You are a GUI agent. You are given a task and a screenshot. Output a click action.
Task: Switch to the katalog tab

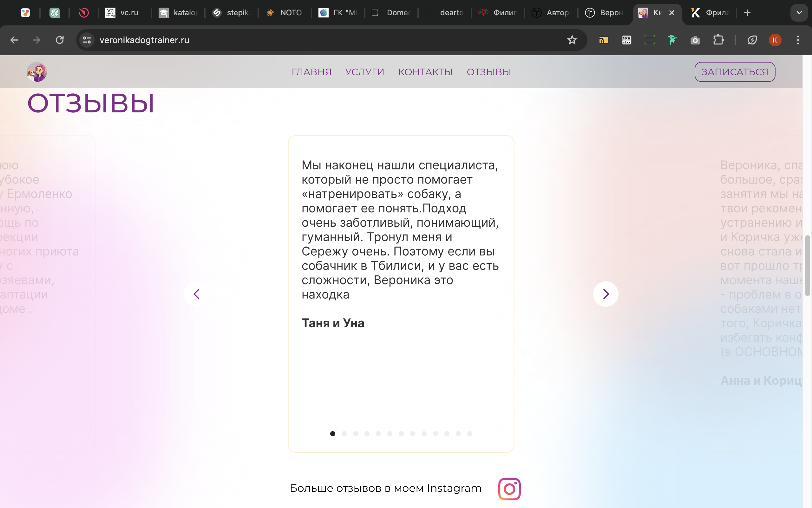178,13
